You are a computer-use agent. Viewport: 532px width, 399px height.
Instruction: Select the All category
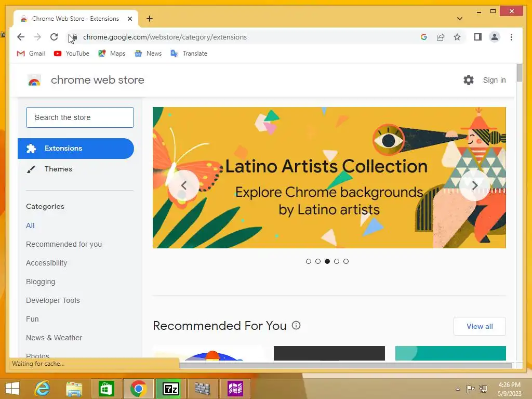pos(30,225)
